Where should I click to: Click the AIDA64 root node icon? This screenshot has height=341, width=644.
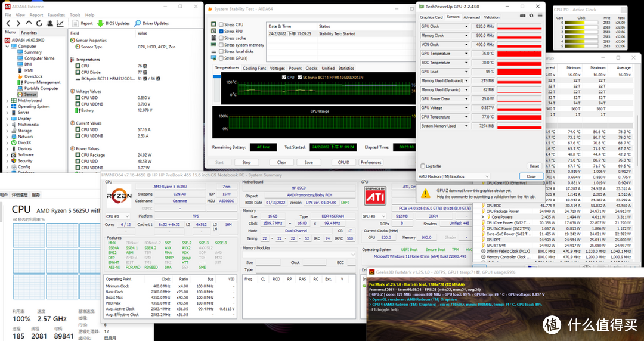pyautogui.click(x=7, y=41)
